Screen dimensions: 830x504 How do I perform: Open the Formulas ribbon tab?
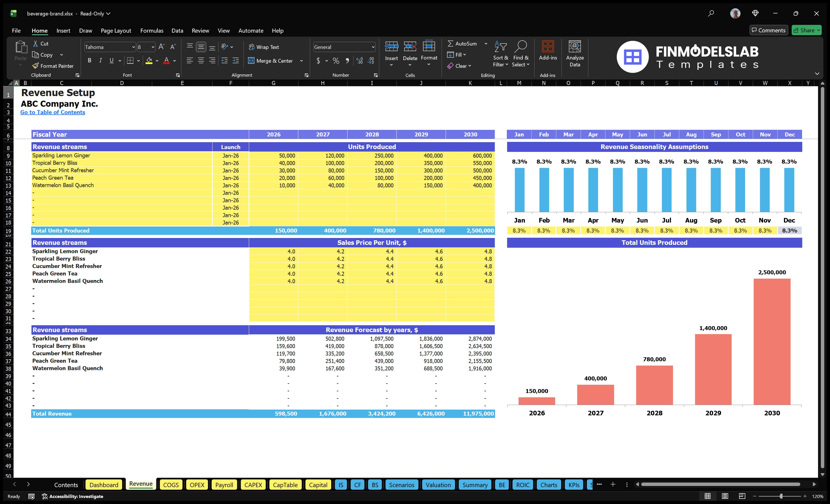point(152,31)
